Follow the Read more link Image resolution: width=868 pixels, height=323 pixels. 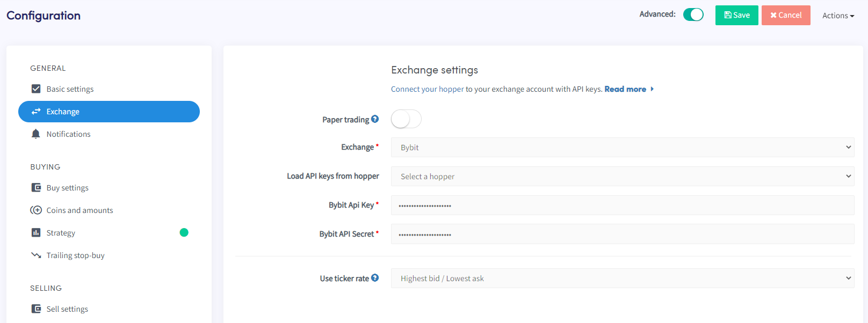point(625,89)
